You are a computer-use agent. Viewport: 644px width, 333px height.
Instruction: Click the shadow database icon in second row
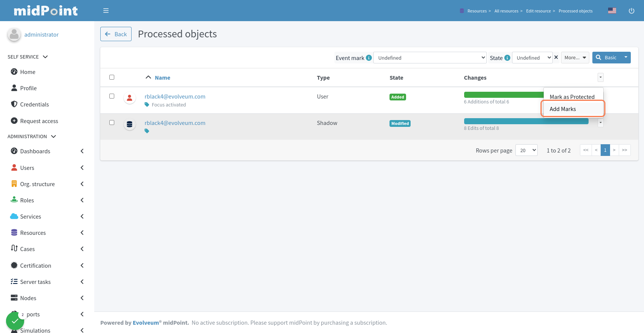click(129, 124)
